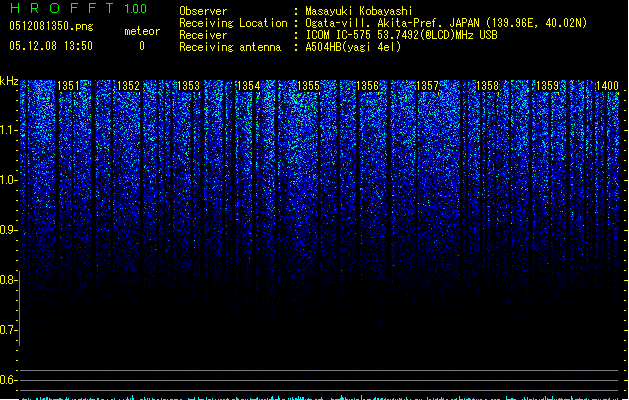Image resolution: width=629 pixels, height=400 pixels.
Task: Click the 0.9 frequency axis label
Action: [x=9, y=230]
